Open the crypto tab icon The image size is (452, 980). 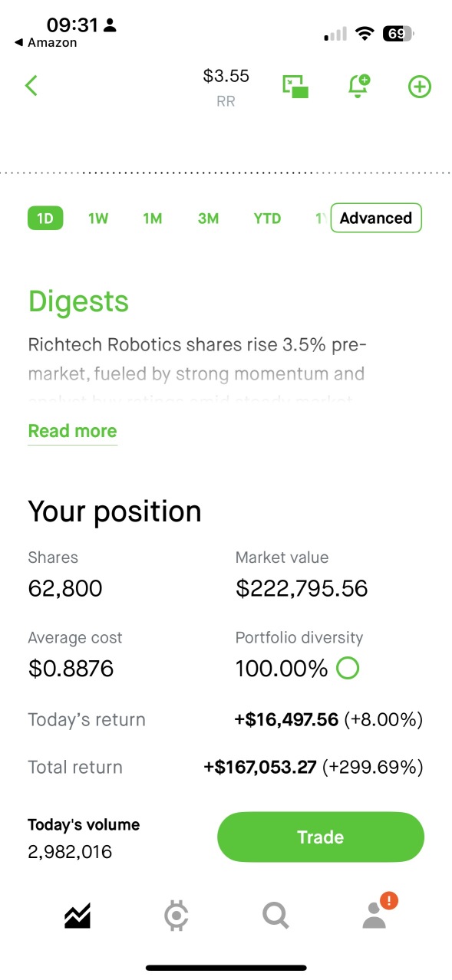pyautogui.click(x=177, y=916)
